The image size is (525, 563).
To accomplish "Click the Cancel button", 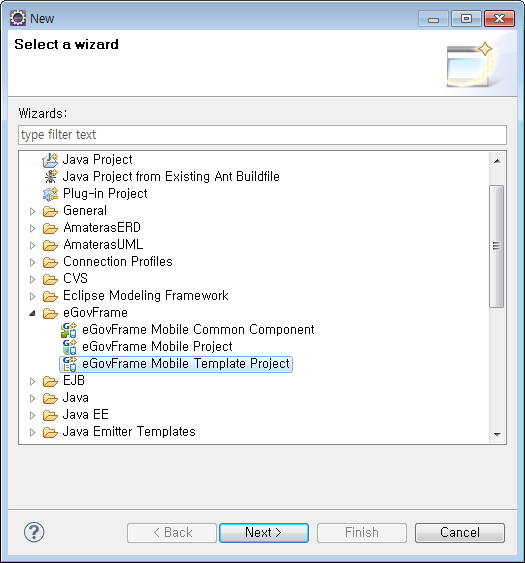I will (460, 532).
